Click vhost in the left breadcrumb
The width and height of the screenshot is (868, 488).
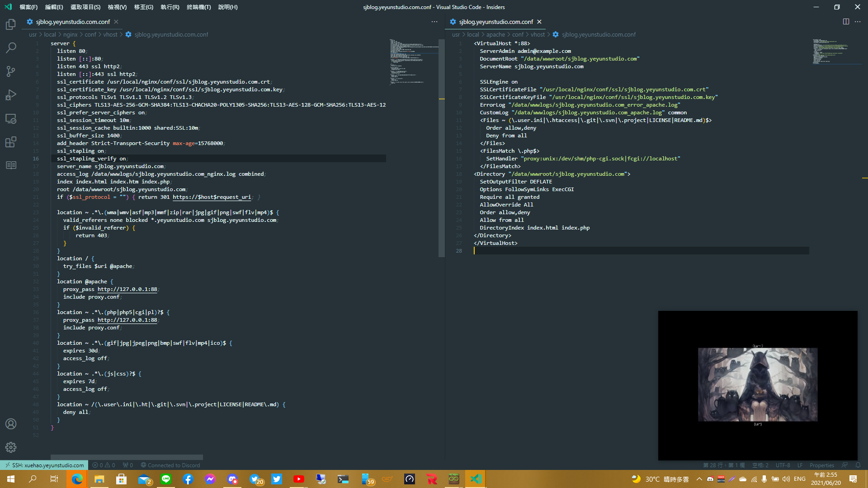tap(110, 34)
